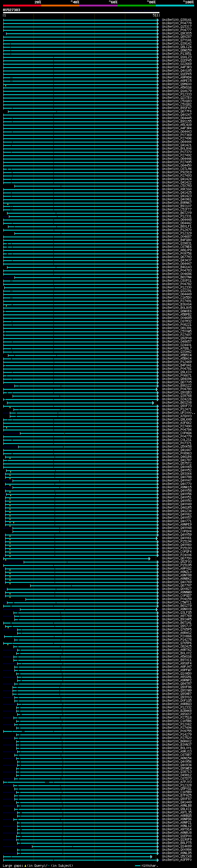
Task: Select hit label UniRef100_Q1KLZ3
Action: 176,57
